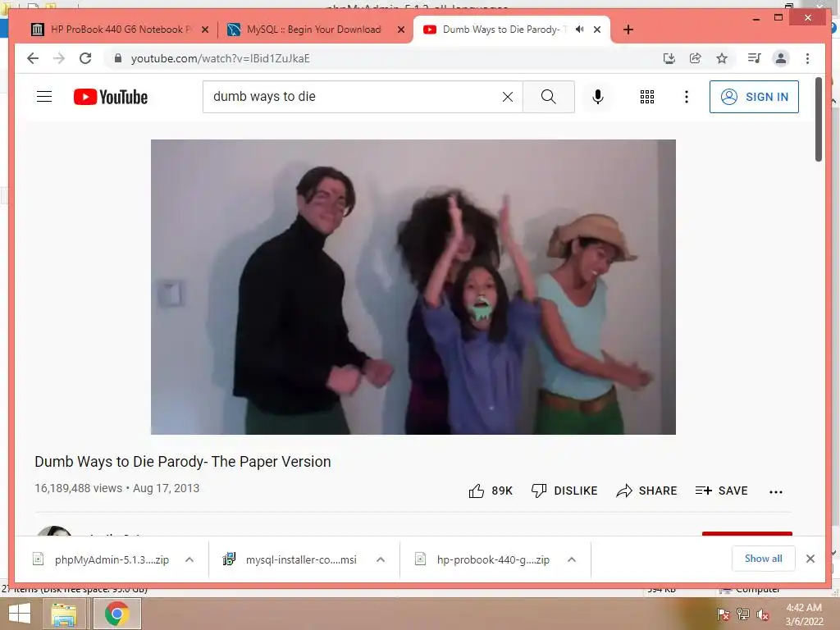Open the media control icon in Chrome toolbar
This screenshot has height=630, width=840.
(x=755, y=58)
